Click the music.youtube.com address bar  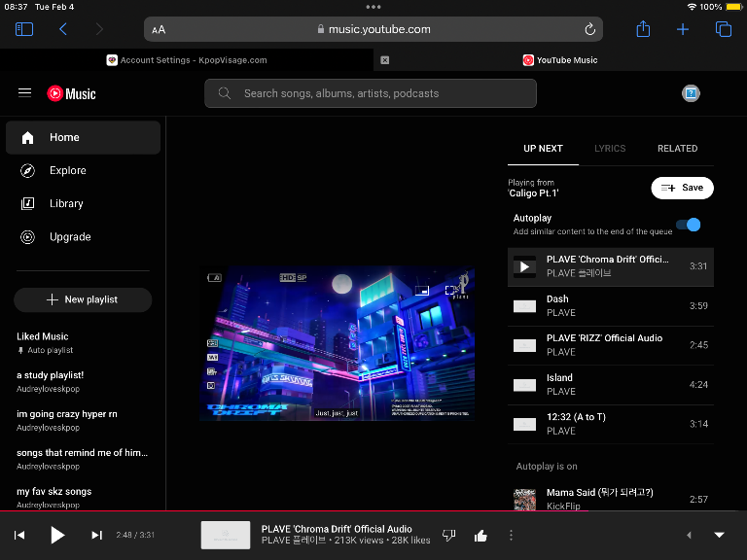pos(373,29)
